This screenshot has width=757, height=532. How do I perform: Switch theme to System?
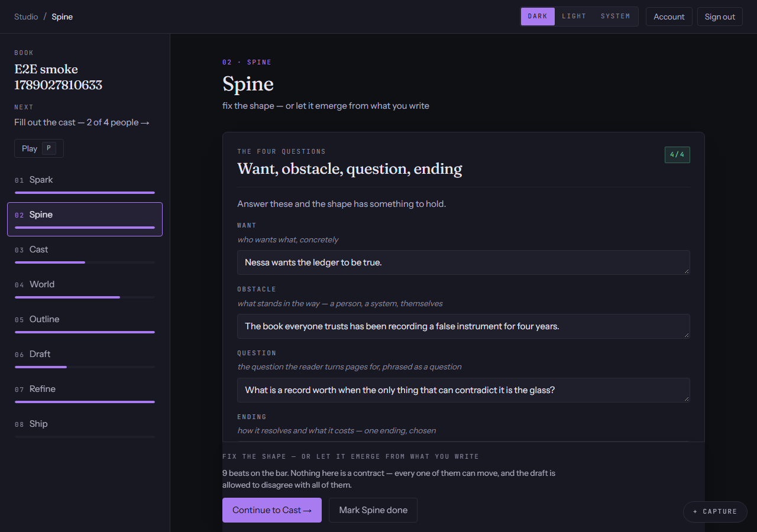point(615,17)
